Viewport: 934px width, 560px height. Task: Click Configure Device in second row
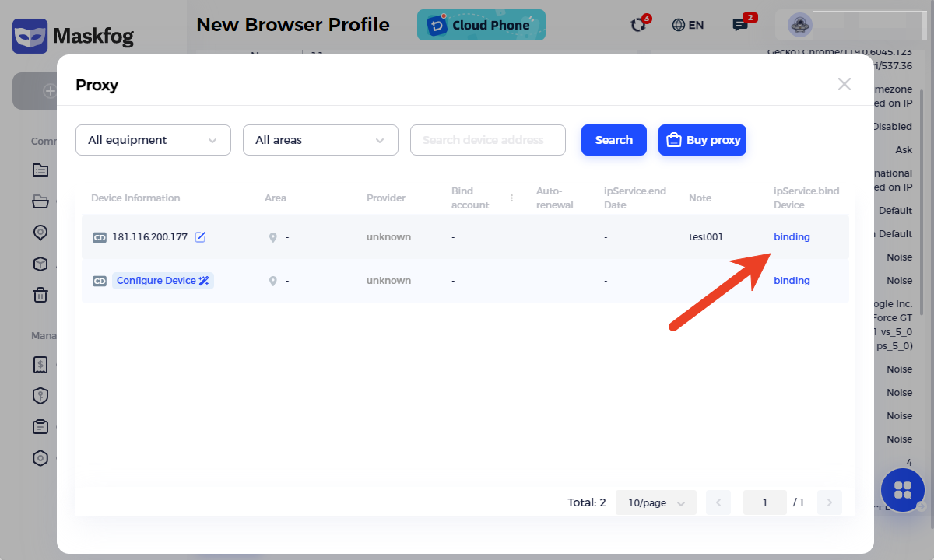pos(163,281)
